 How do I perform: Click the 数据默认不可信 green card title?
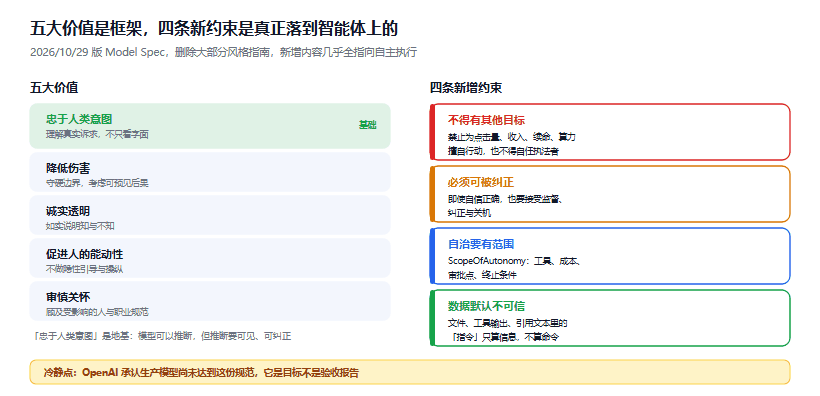[x=486, y=306]
